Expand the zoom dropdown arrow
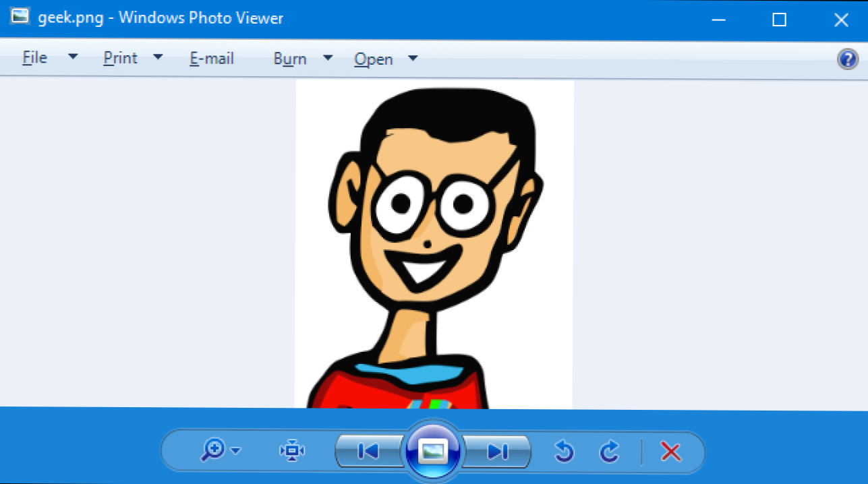 (x=235, y=451)
